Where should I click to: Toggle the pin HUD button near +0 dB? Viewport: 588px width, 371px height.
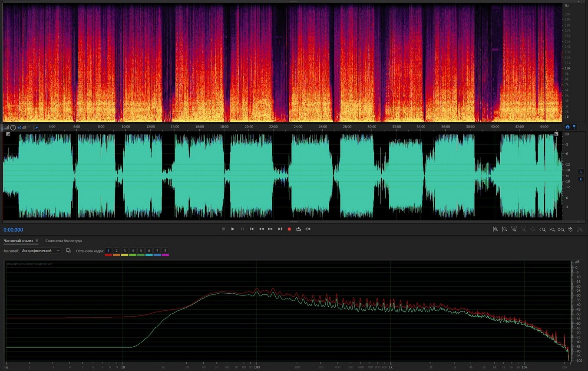point(36,128)
